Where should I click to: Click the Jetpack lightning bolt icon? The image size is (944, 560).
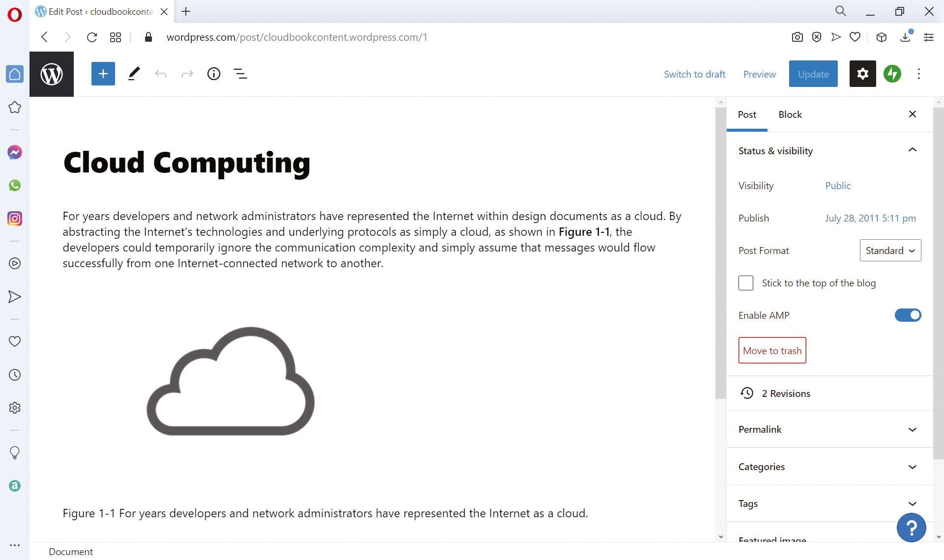(x=893, y=73)
